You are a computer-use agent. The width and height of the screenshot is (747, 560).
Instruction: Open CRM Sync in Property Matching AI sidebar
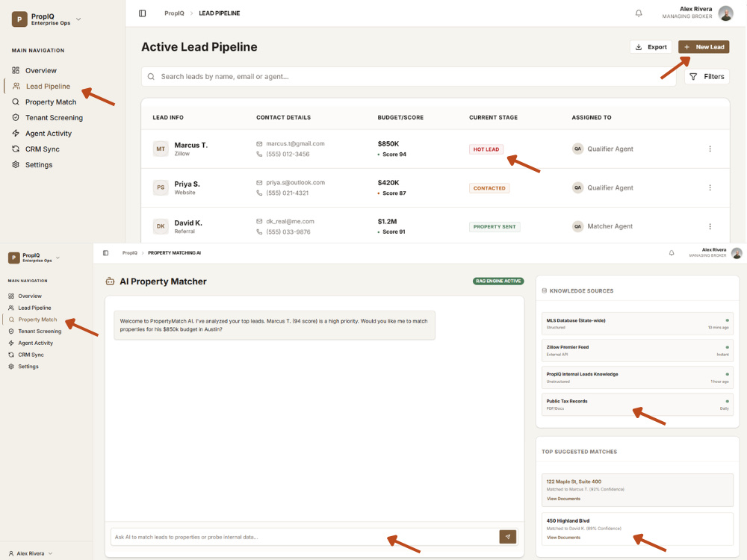click(31, 355)
